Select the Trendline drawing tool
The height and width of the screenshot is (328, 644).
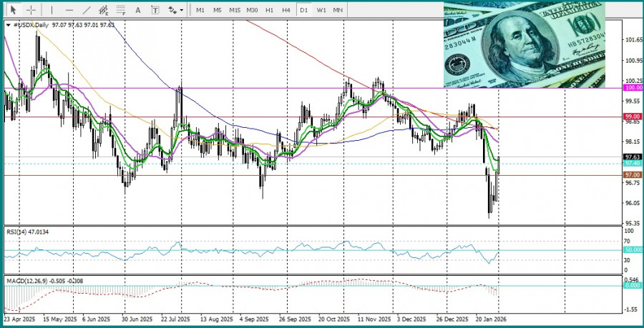pyautogui.click(x=87, y=10)
